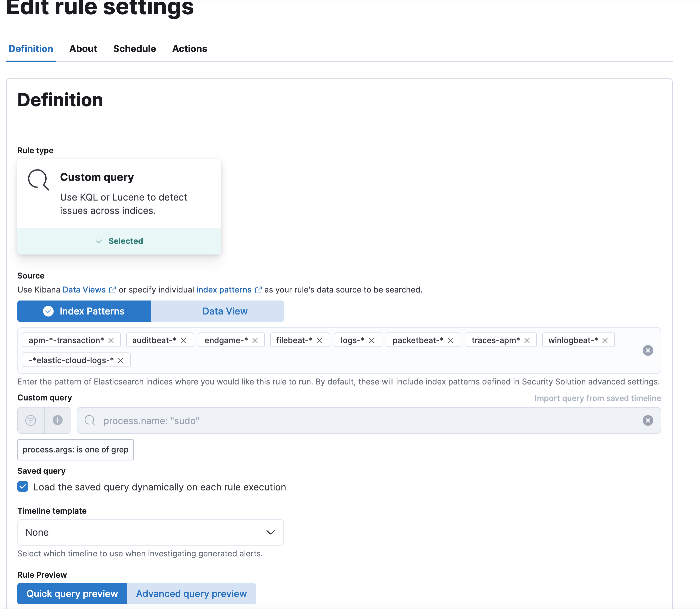Switch to the Actions tab
This screenshot has width=700, height=609.
click(x=189, y=49)
